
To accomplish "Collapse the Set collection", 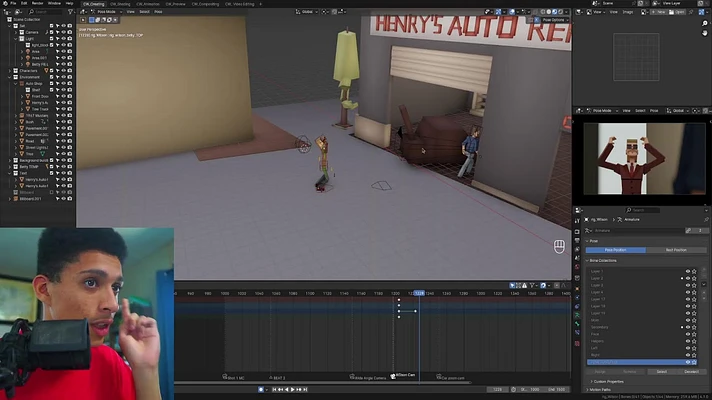I will [x=10, y=26].
